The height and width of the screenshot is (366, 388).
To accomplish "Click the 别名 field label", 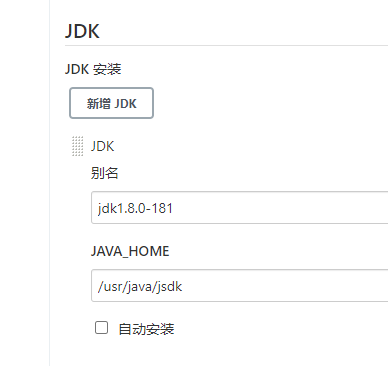I will point(104,173).
